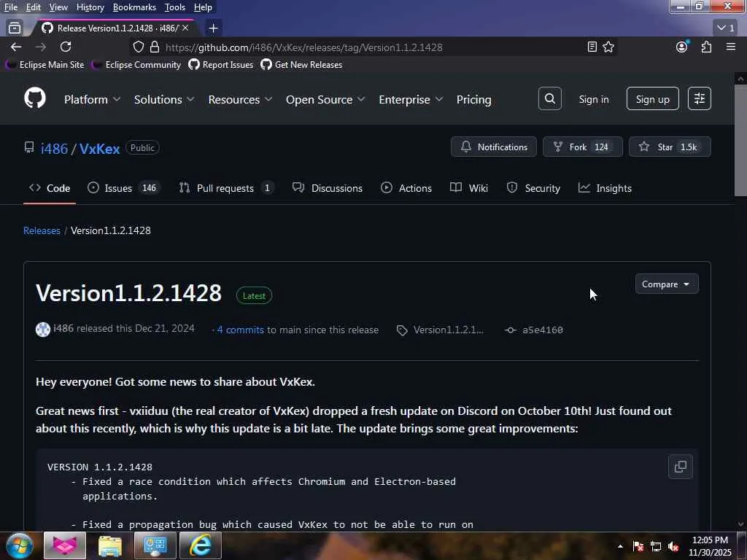This screenshot has height=560, width=747.
Task: Open Get New Releases bookmark
Action: [x=301, y=65]
